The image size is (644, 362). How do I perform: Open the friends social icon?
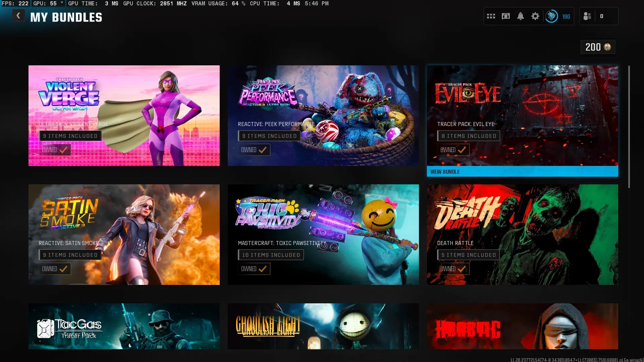tap(587, 16)
